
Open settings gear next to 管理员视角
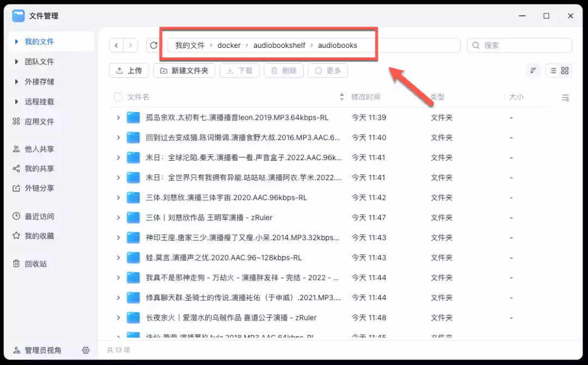point(85,350)
